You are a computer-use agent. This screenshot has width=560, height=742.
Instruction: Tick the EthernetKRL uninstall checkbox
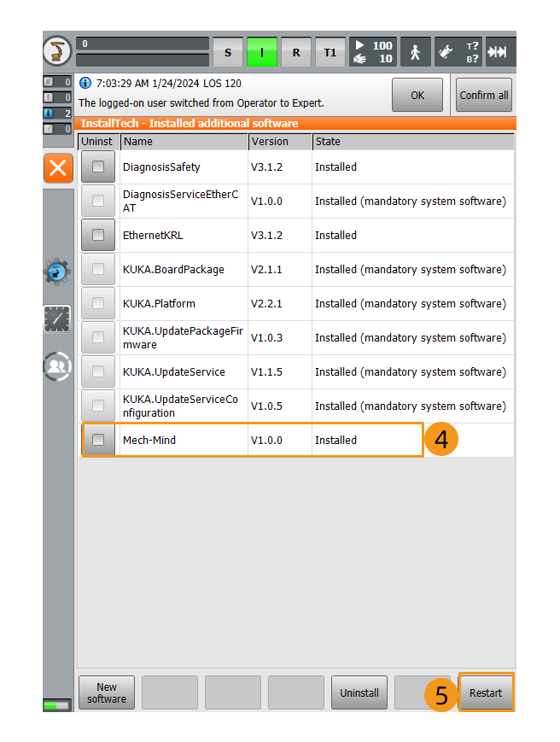tap(98, 235)
